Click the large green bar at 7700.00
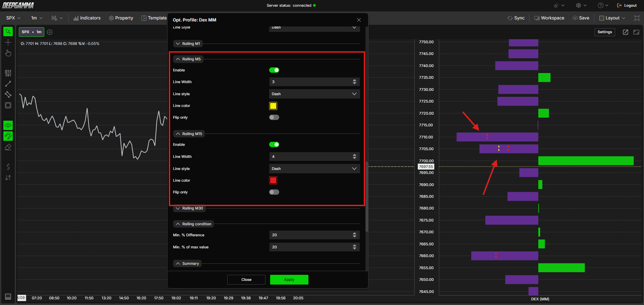The height and width of the screenshot is (305, 644). pyautogui.click(x=586, y=161)
